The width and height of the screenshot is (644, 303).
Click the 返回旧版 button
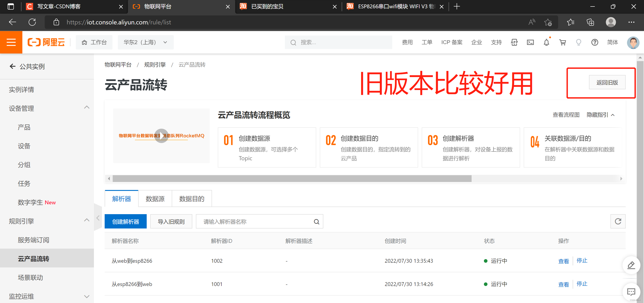607,83
